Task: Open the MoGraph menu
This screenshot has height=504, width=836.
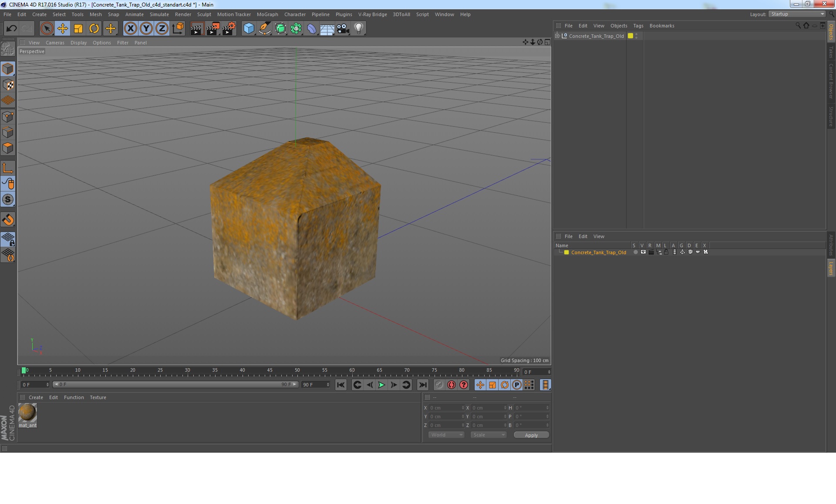Action: [267, 14]
